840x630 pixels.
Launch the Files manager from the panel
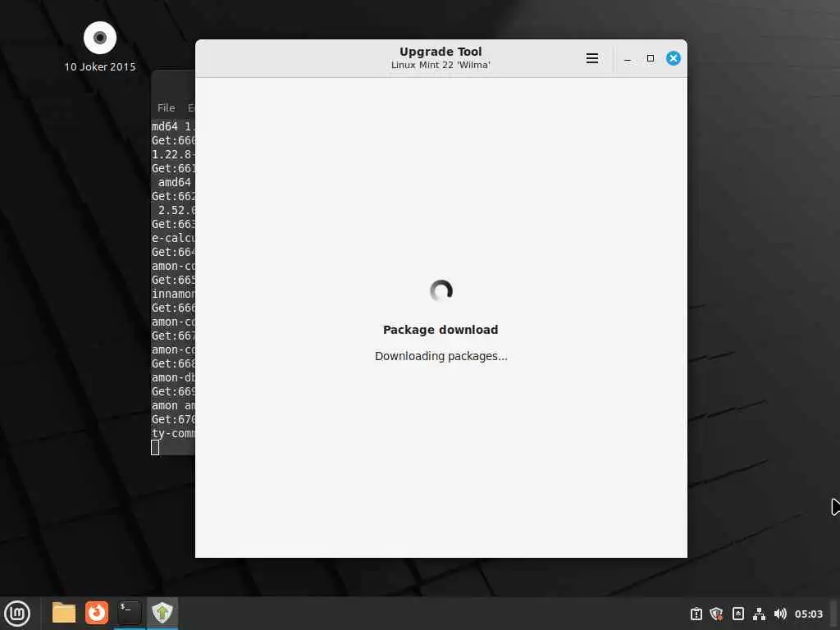[64, 613]
